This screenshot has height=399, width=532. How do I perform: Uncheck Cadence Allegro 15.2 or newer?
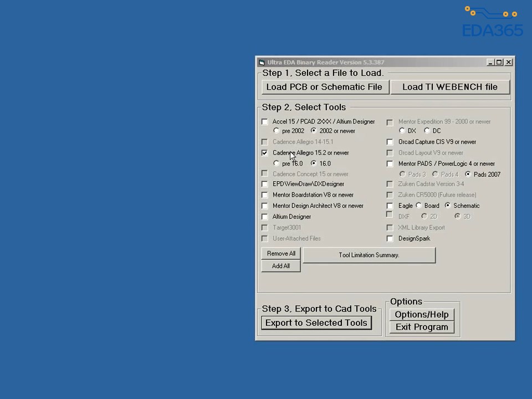coord(265,153)
